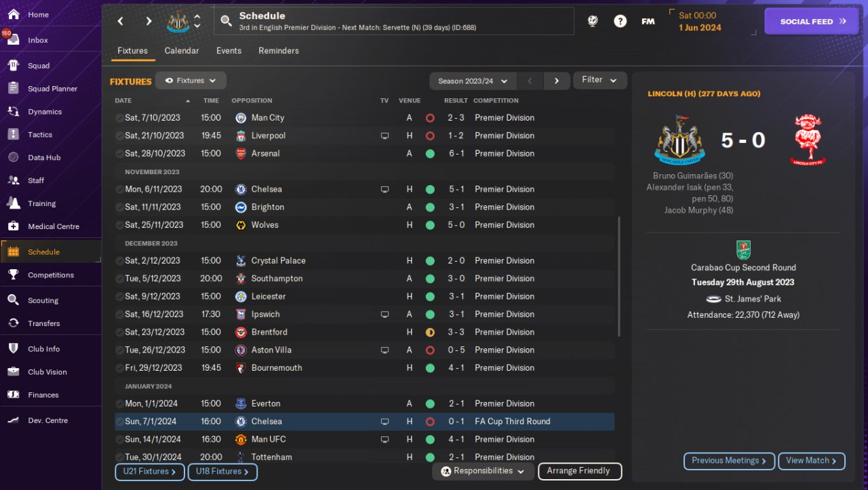The image size is (868, 490).
Task: Click the Newcastle club badge in header
Action: point(178,21)
